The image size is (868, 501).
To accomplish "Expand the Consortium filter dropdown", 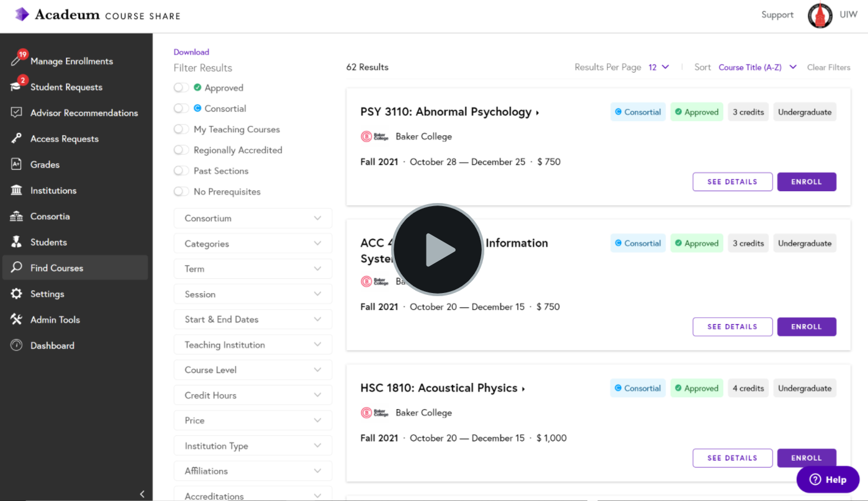I will pos(253,219).
